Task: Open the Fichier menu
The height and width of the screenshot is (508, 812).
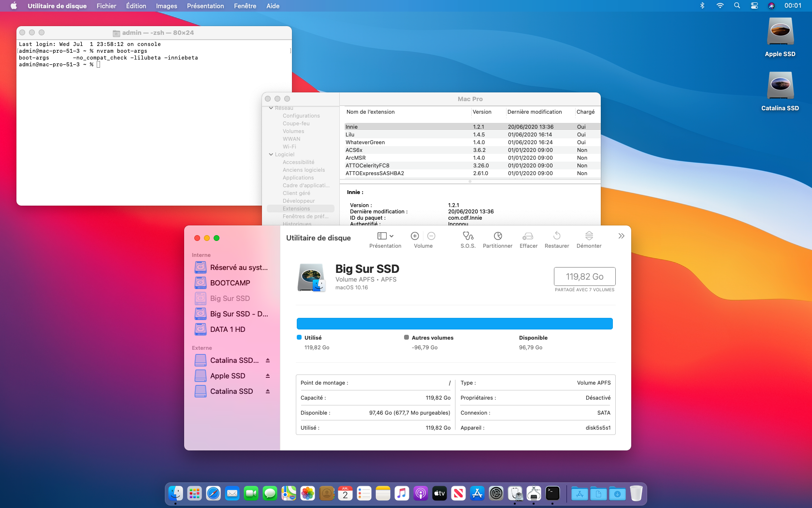Action: click(106, 6)
